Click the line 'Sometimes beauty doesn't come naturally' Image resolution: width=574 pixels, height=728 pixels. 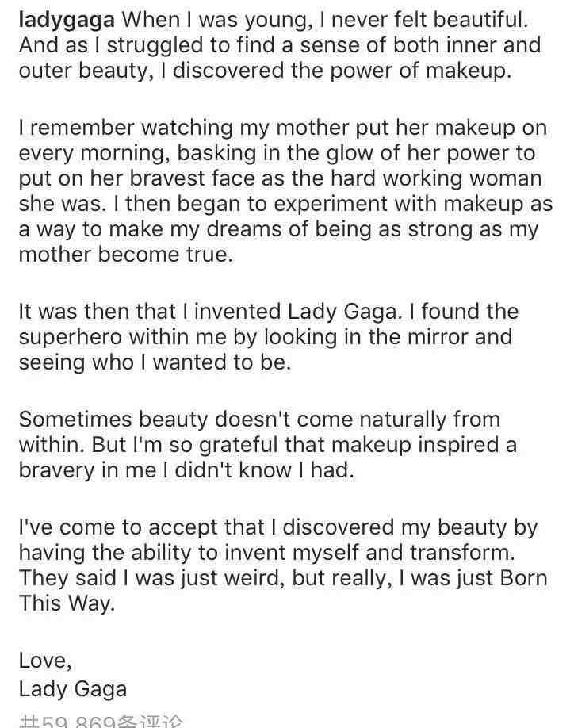click(260, 420)
